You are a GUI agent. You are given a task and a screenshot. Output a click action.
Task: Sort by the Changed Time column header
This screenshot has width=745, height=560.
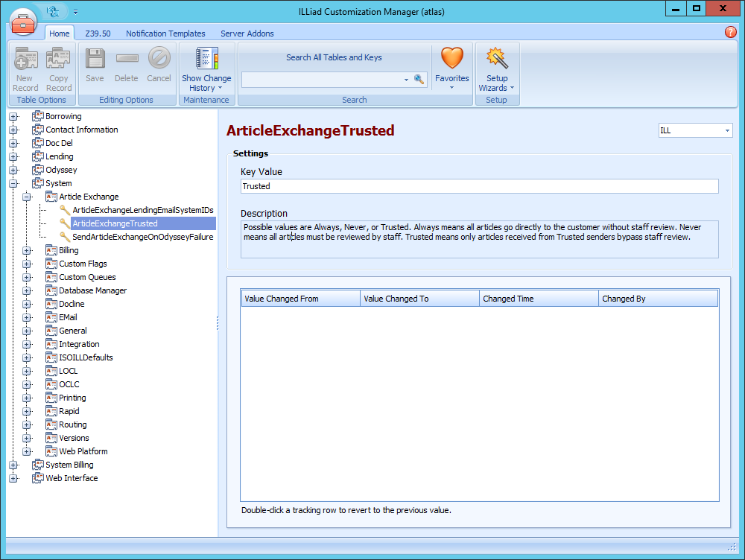click(538, 299)
